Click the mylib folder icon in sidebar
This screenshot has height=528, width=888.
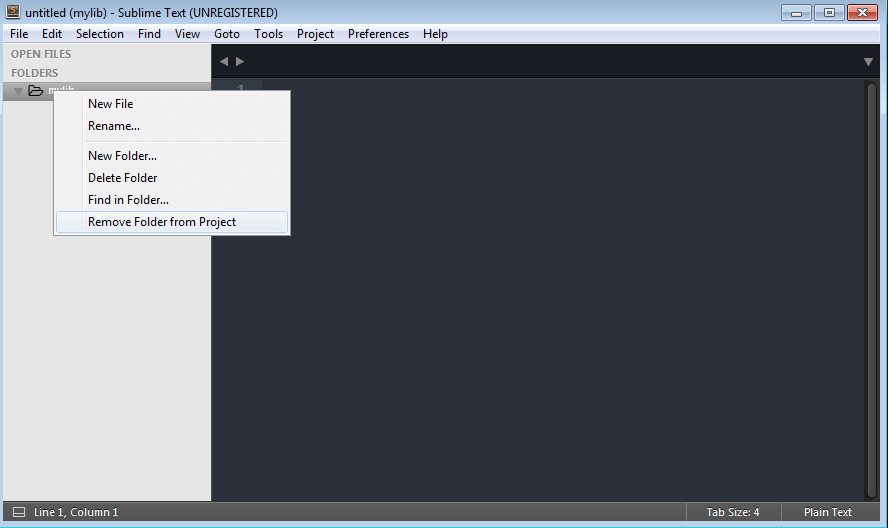(x=36, y=91)
